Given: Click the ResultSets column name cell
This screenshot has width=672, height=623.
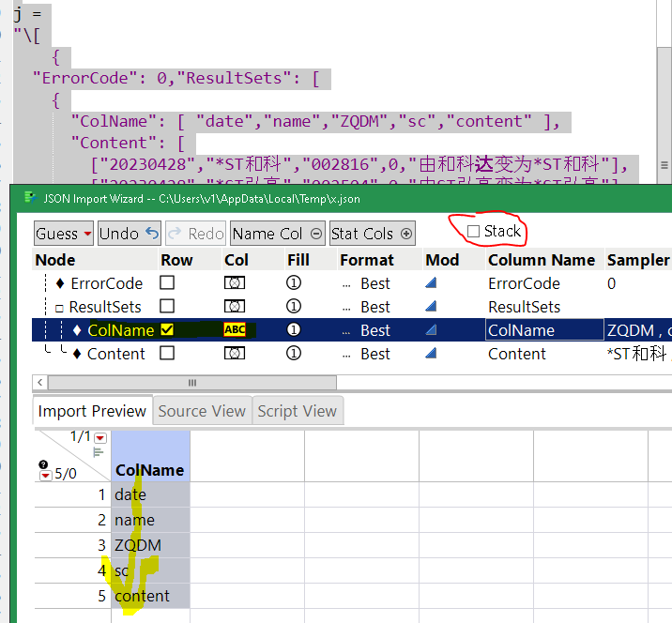Looking at the screenshot, I should click(x=524, y=307).
